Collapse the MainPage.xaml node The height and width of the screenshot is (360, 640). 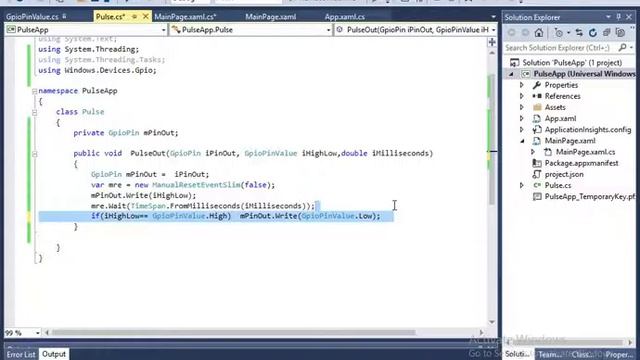click(522, 141)
